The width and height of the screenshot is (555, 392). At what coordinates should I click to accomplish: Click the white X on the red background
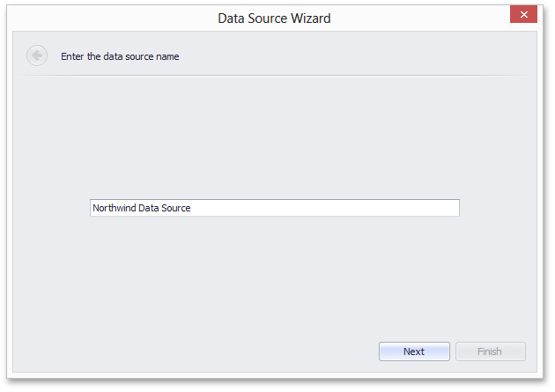tap(524, 14)
